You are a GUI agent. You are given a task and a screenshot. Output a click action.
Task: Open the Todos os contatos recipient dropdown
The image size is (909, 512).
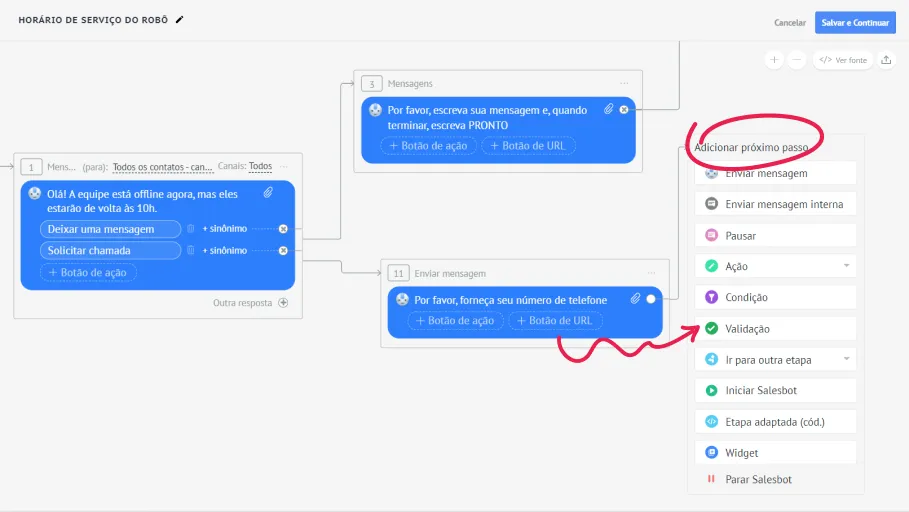coord(162,167)
